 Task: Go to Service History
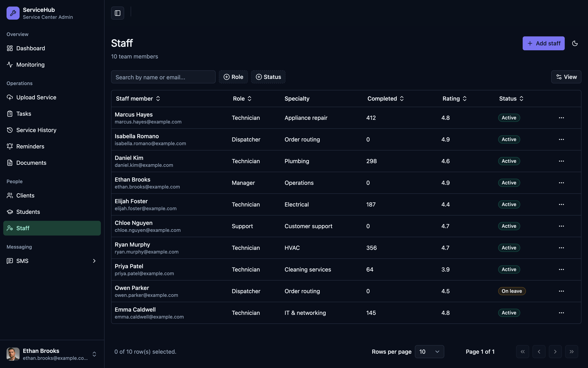[x=52, y=130]
